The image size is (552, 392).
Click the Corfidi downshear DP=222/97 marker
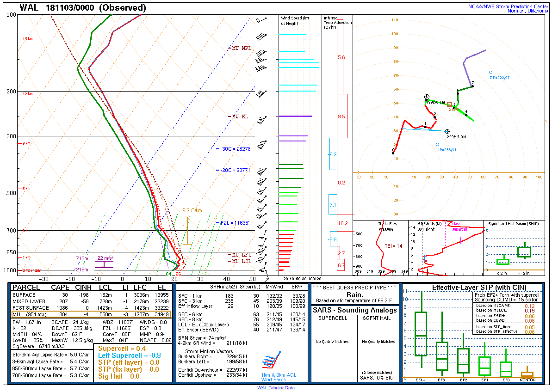[490, 73]
